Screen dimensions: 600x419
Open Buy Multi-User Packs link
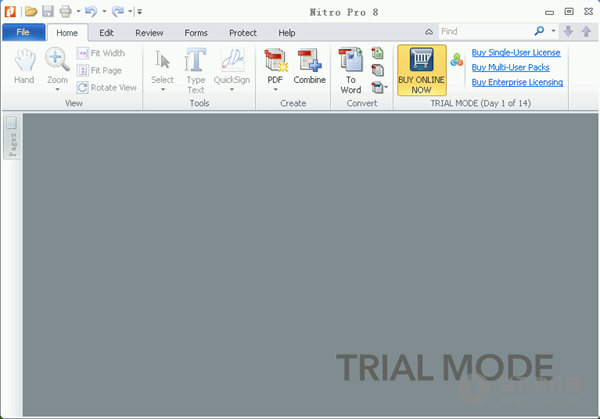(x=510, y=68)
